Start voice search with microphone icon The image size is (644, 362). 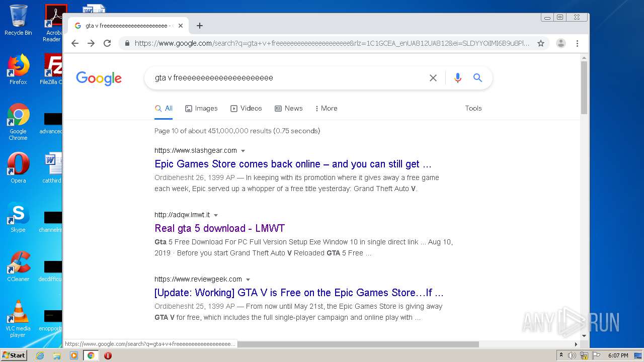click(457, 78)
